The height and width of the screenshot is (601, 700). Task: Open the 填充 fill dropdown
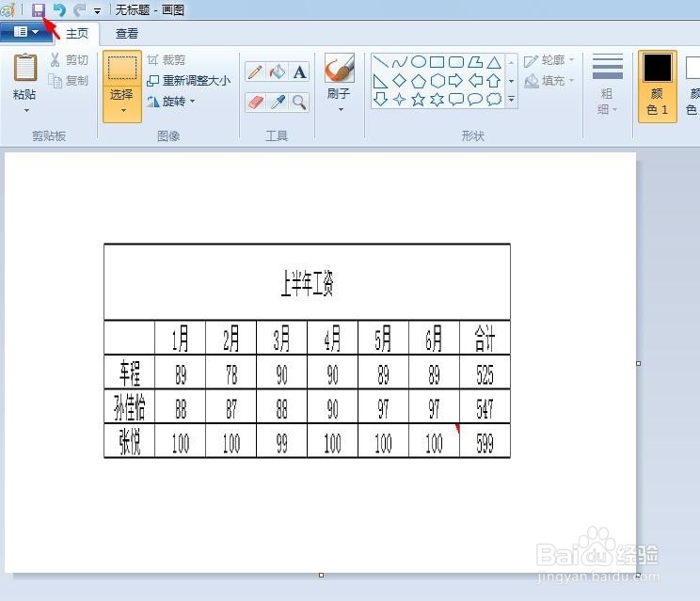(x=549, y=81)
